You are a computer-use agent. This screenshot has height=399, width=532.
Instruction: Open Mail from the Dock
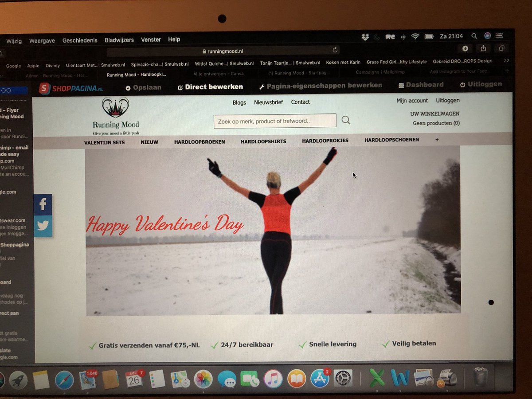click(x=87, y=379)
